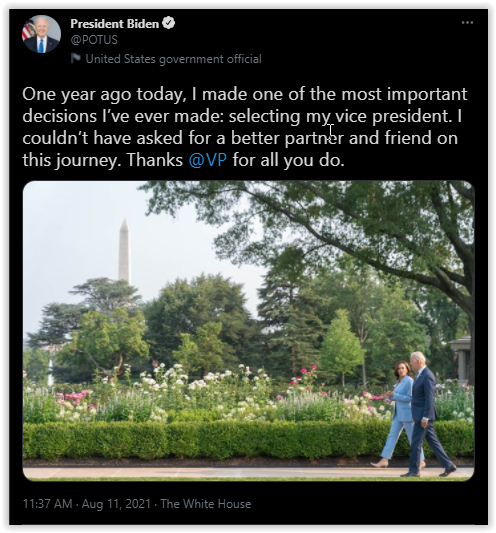Viewport: 496px width, 533px height.
Task: Click the verified checkmark badge
Action: pos(168,23)
